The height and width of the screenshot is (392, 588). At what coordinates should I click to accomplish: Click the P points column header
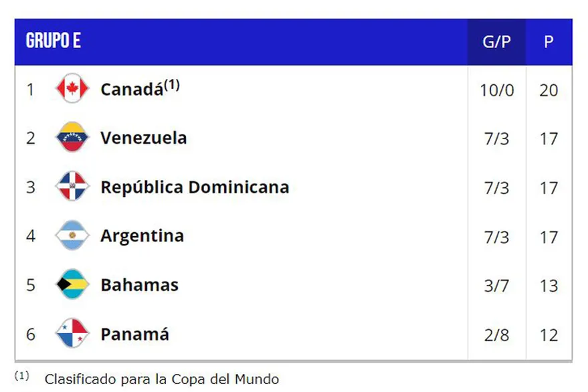549,41
